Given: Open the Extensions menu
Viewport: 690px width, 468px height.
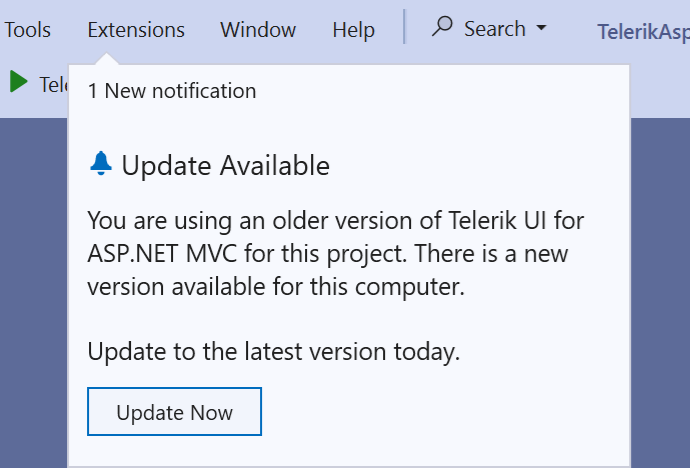Looking at the screenshot, I should [136, 30].
